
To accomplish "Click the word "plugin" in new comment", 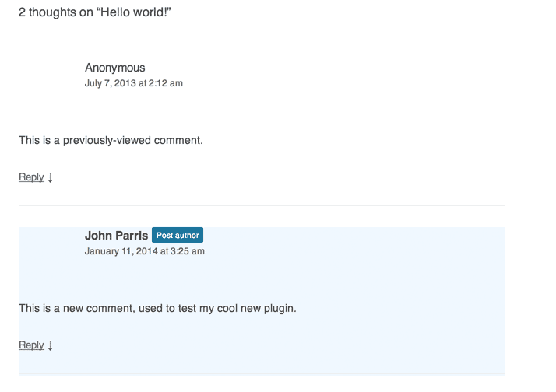I will pos(280,309).
